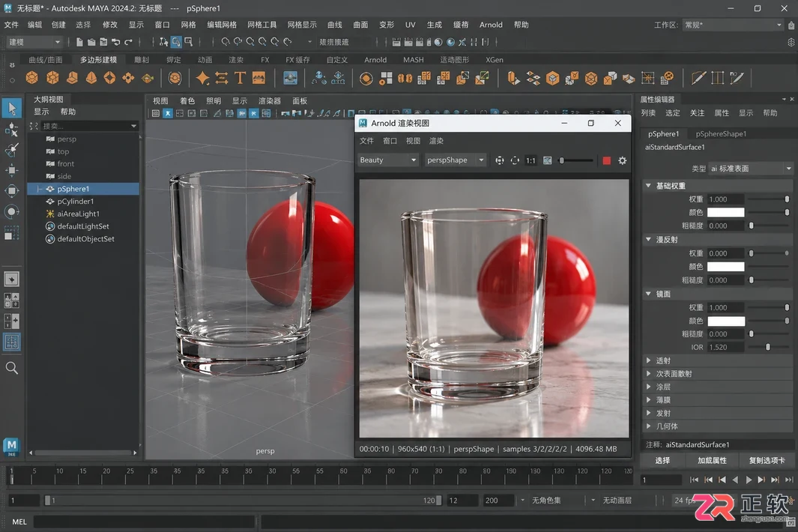Click the 漫反射 颜色 color swatch

tap(726, 267)
